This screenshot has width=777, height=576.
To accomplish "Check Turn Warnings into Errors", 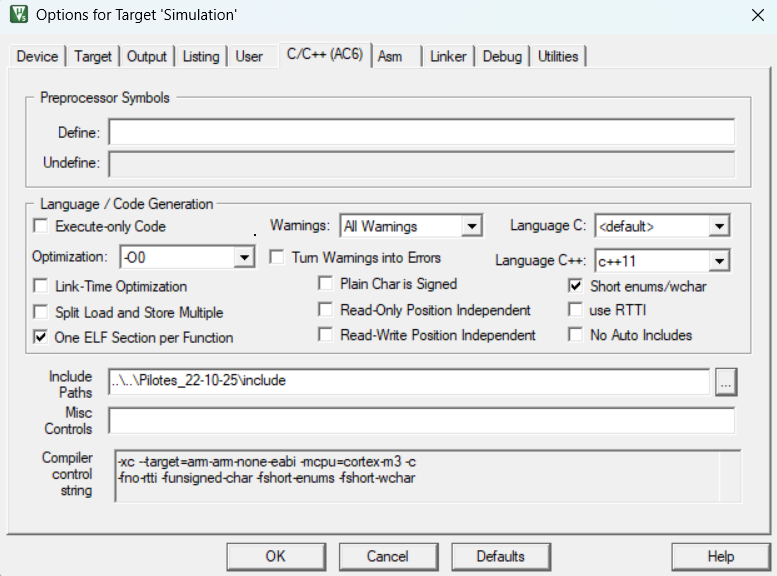I will (x=277, y=257).
